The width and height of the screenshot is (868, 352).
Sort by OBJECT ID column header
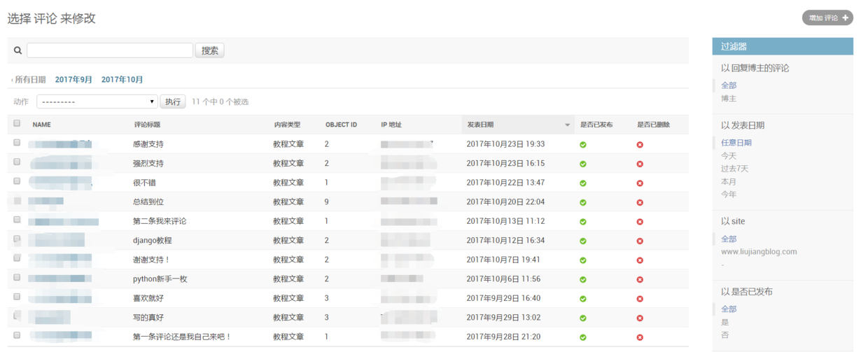(341, 125)
